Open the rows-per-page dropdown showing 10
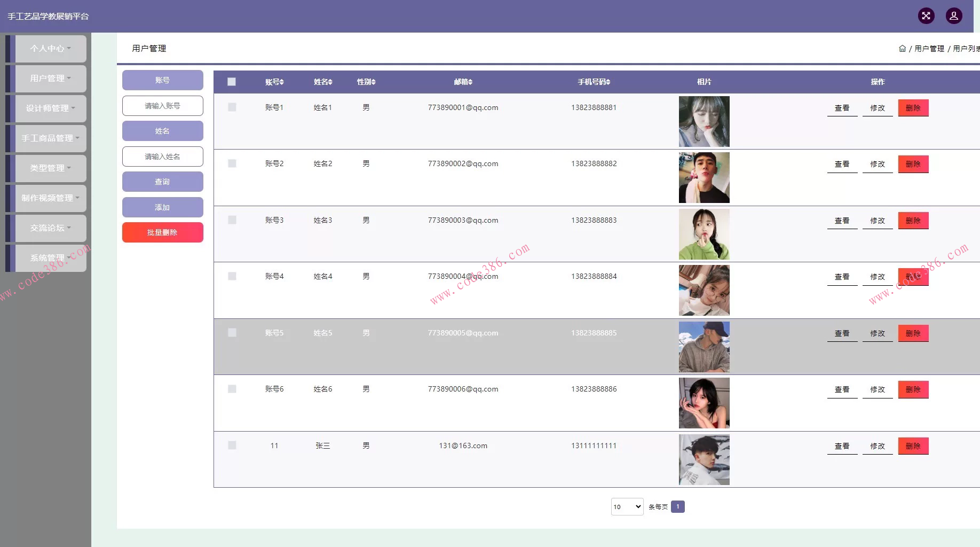 point(627,507)
